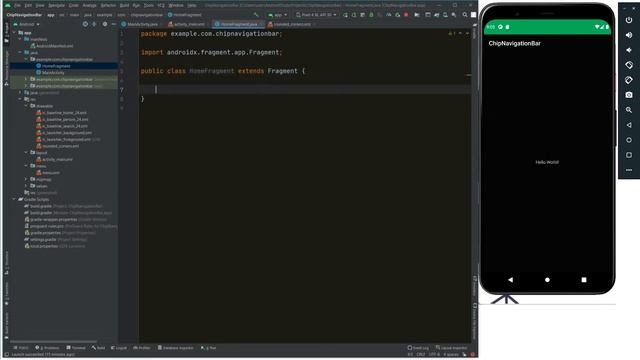
Task: Tap the phone's home navigation button
Action: click(547, 280)
